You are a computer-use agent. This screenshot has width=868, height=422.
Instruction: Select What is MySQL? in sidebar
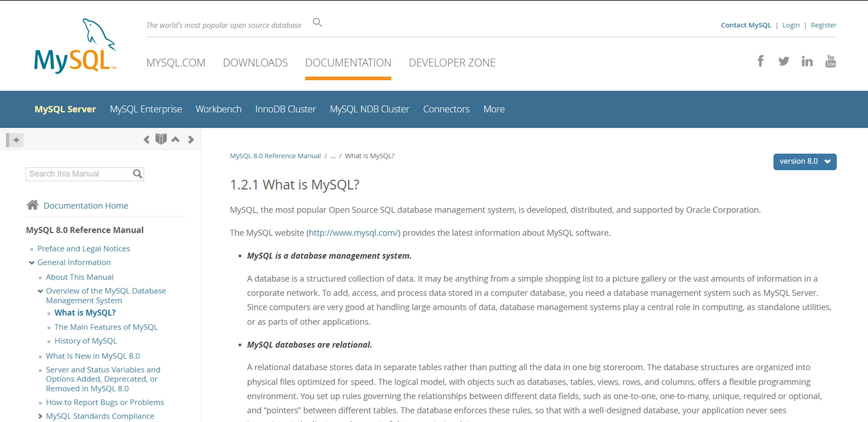85,313
